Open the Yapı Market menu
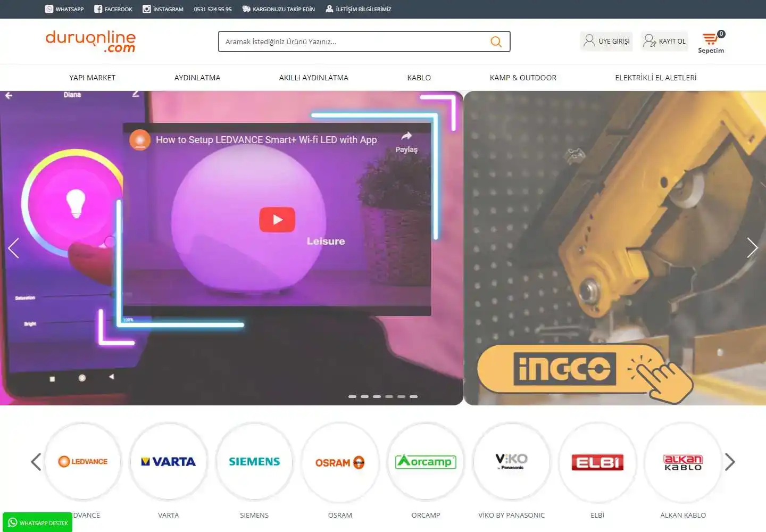This screenshot has height=532, width=766. [92, 78]
